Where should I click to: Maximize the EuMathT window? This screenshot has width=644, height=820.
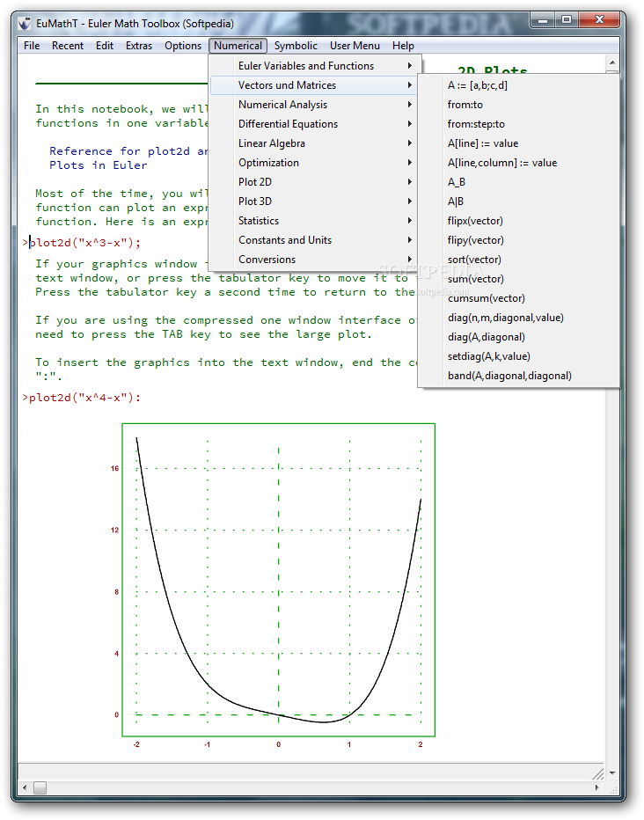coord(566,20)
